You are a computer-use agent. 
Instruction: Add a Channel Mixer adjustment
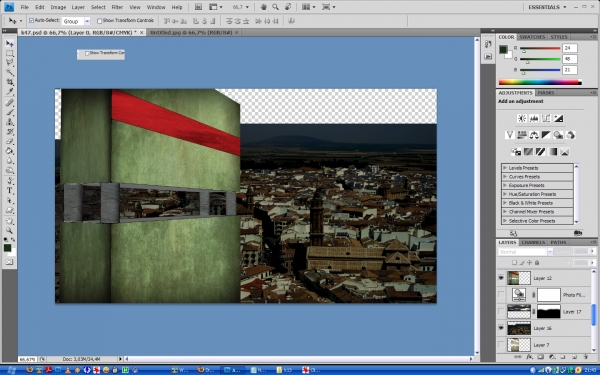pos(571,135)
